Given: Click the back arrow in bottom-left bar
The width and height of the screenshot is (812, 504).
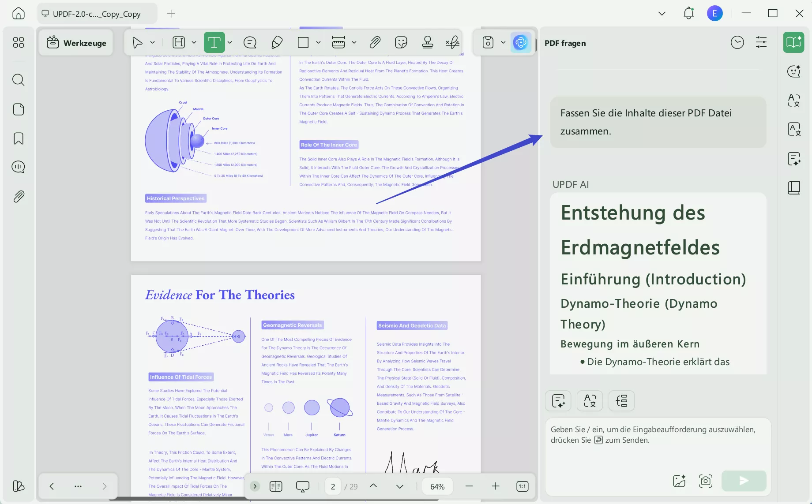Looking at the screenshot, I should 52,486.
